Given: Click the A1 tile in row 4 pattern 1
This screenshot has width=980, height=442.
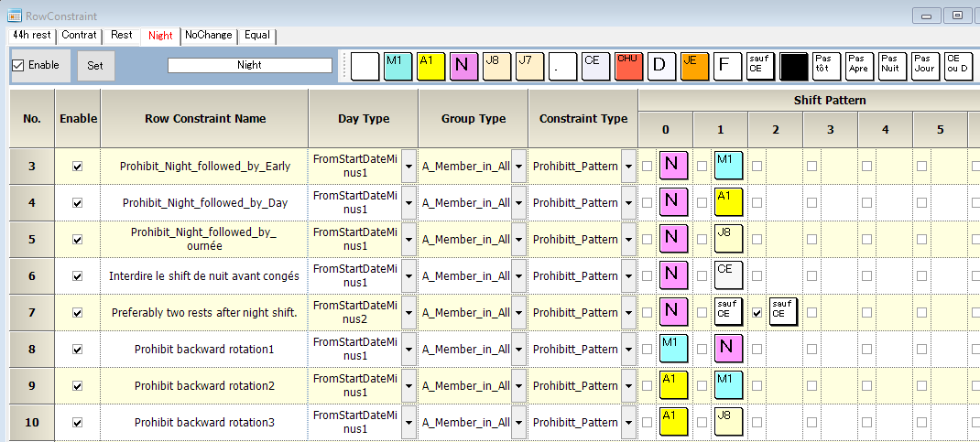Looking at the screenshot, I should (x=728, y=202).
